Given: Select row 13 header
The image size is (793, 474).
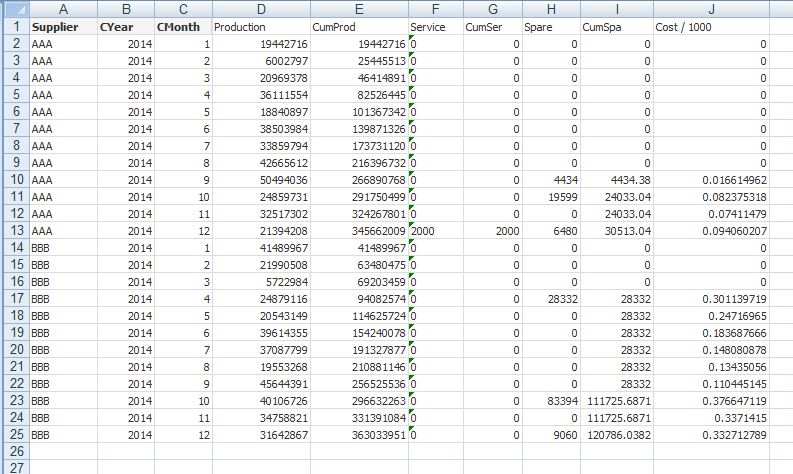Looking at the screenshot, I should click(x=15, y=231).
